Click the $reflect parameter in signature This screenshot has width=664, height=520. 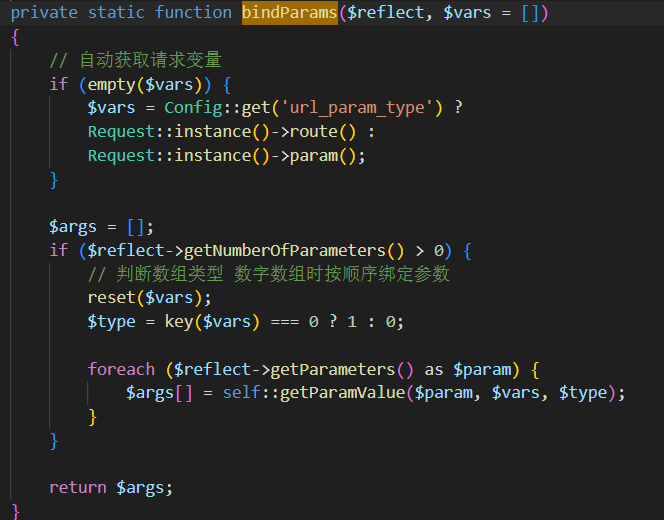(385, 13)
